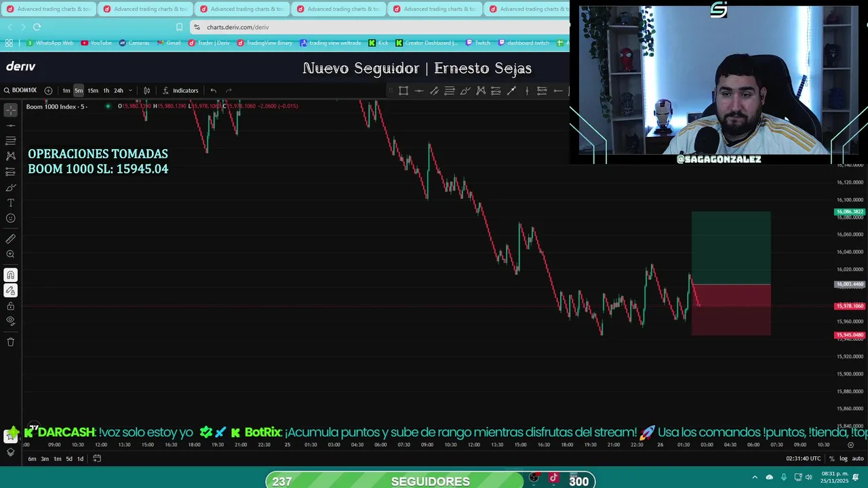Select the 24h interval
The height and width of the screenshot is (488, 868).
(x=119, y=91)
